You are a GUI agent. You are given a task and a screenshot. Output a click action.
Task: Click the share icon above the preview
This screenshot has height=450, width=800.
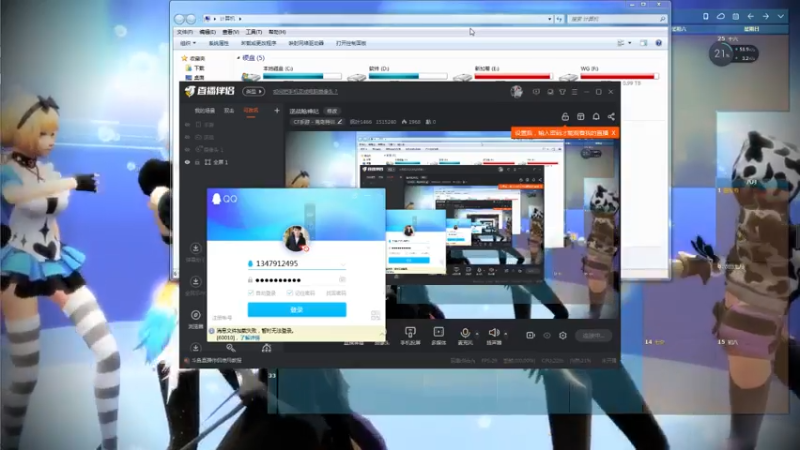tap(611, 117)
